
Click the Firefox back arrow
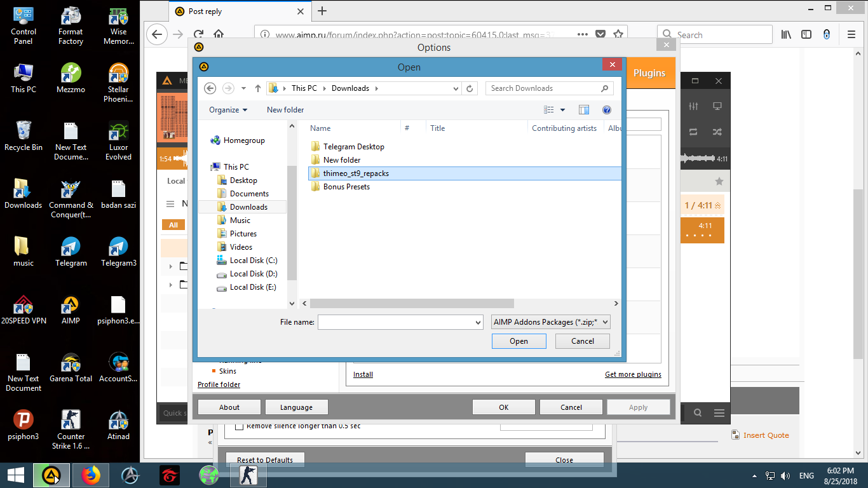tap(157, 34)
